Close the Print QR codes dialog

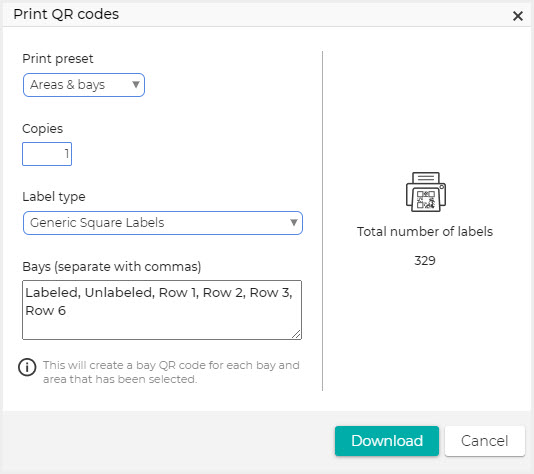(x=518, y=16)
